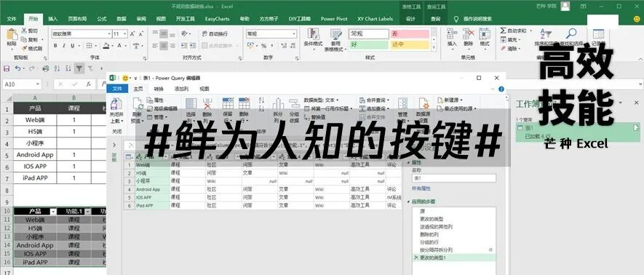Switch to 转换 tab in Power Query
The image size is (644, 275).
pos(159,89)
